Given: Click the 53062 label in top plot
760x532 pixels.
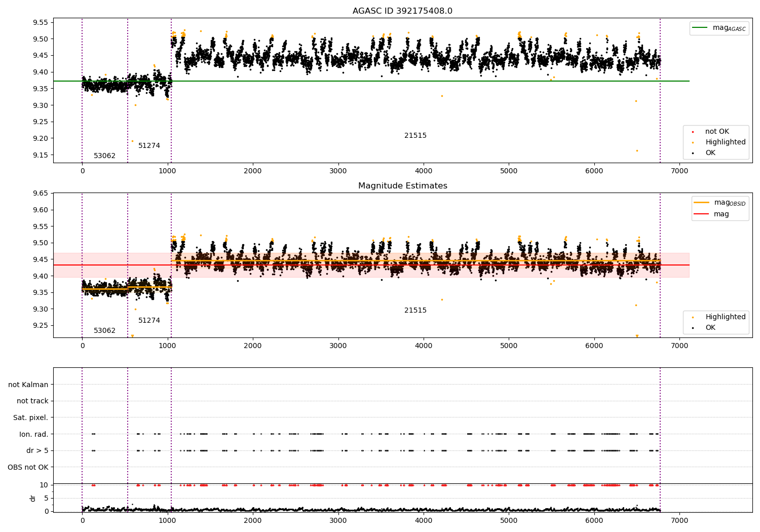Looking at the screenshot, I should (x=104, y=156).
